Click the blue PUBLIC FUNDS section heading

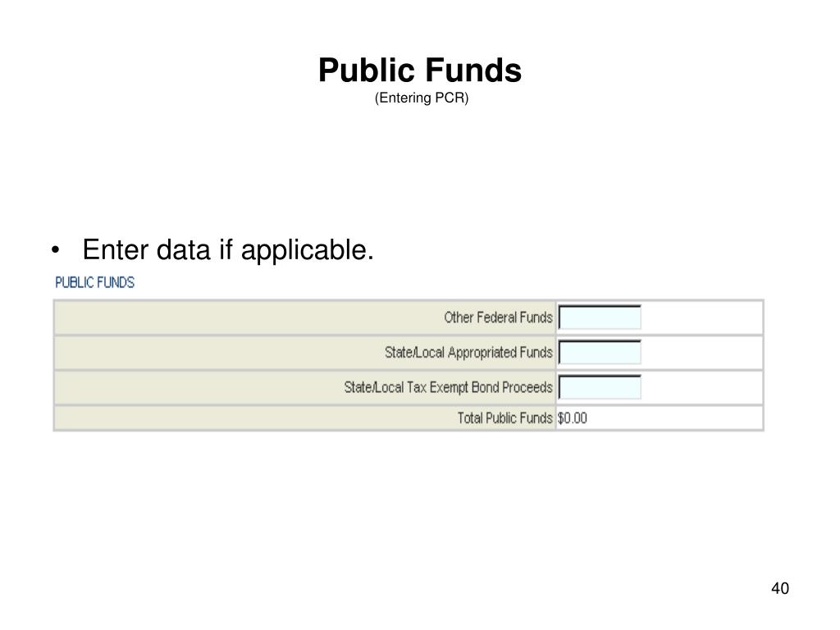pos(95,282)
